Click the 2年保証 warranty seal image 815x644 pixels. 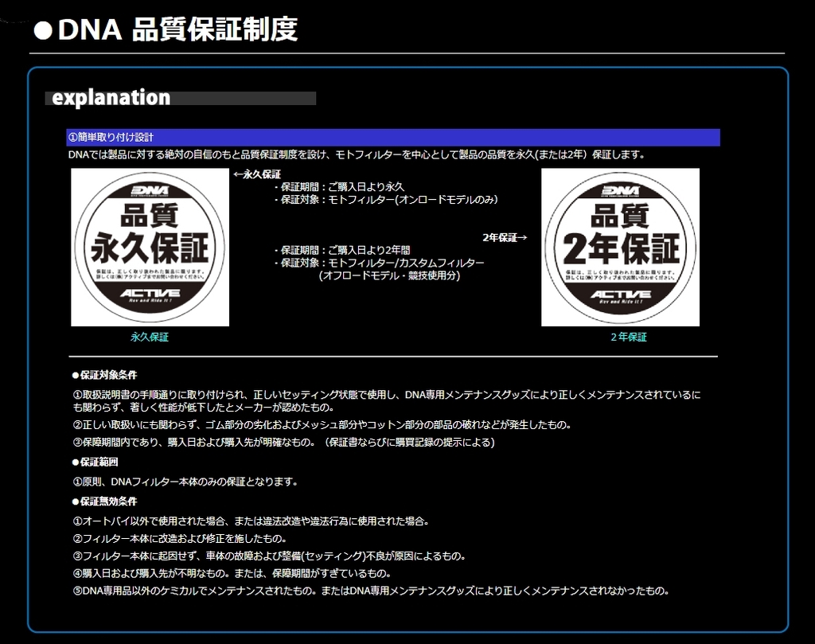point(620,247)
